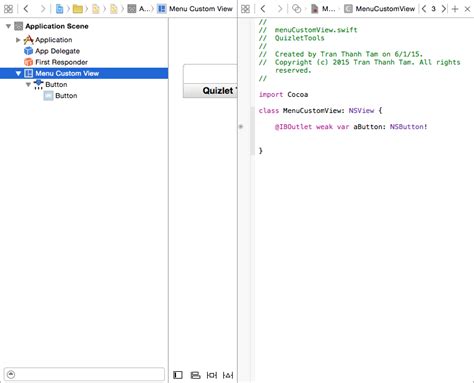This screenshot has height=383, width=474.
Task: Select parent Button with disclosure triangle
Action: pyautogui.click(x=56, y=85)
